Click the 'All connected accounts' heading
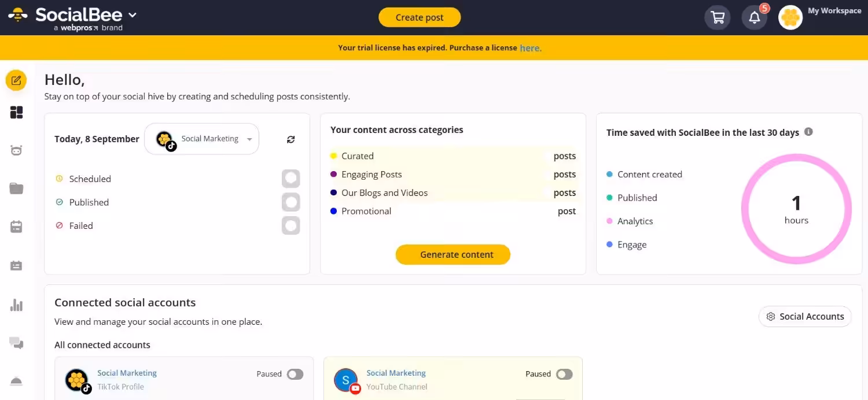The height and width of the screenshot is (400, 868). pos(102,345)
